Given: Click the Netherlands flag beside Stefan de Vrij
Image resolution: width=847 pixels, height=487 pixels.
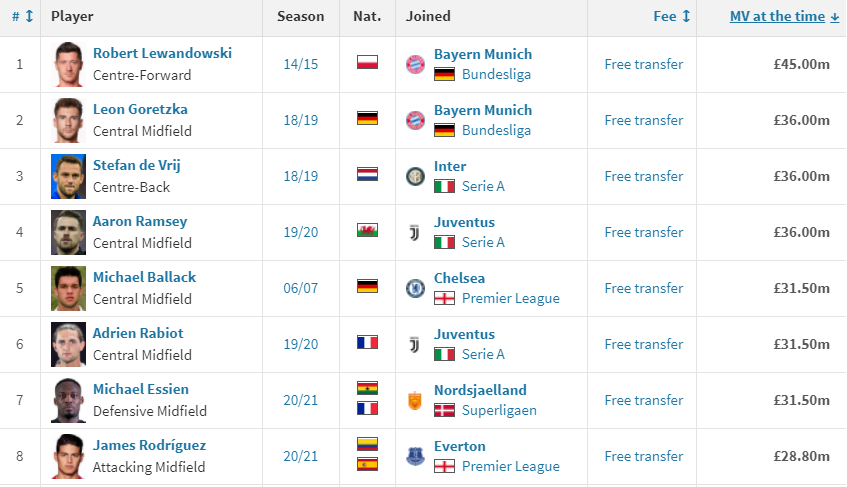Looking at the screenshot, I should coord(367,174).
